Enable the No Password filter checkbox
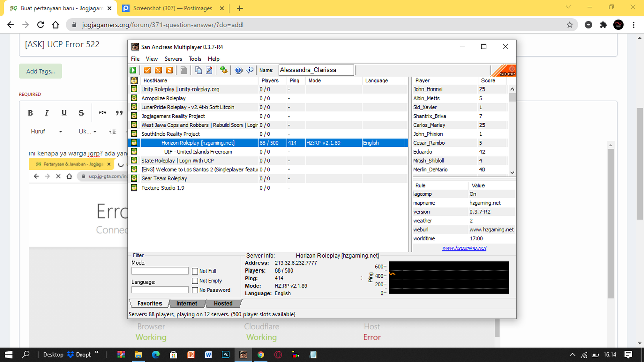 (195, 290)
